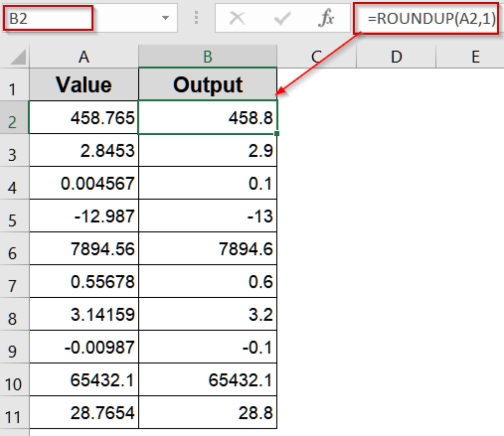504x436 pixels.
Task: Click the Value header cell A1
Action: 84,85
